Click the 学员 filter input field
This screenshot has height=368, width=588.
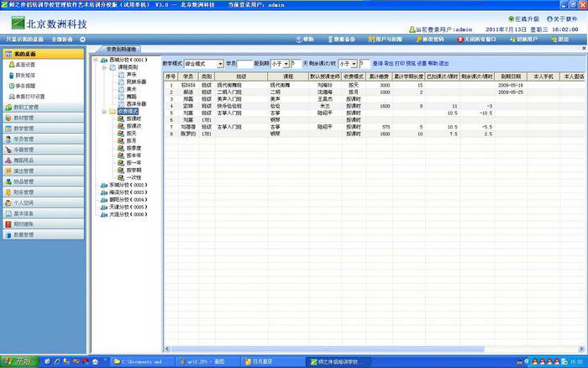244,64
